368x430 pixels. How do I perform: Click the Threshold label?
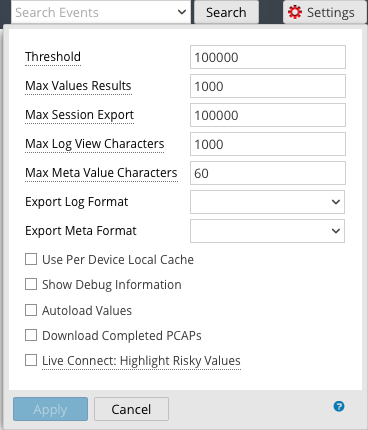[53, 57]
